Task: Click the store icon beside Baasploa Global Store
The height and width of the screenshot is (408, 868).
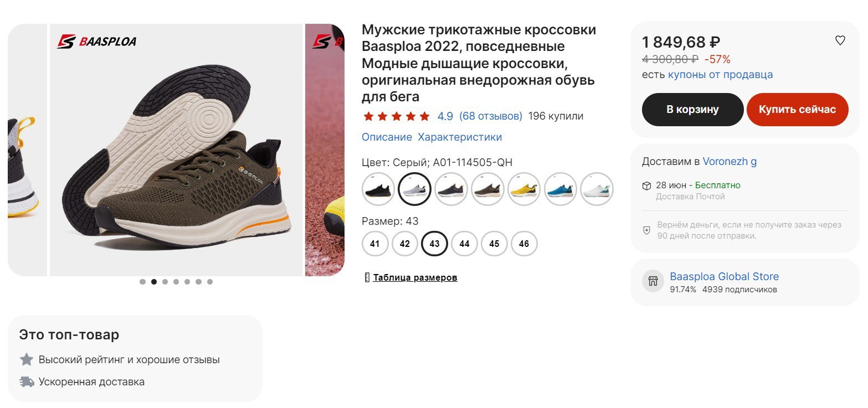Action: 653,281
